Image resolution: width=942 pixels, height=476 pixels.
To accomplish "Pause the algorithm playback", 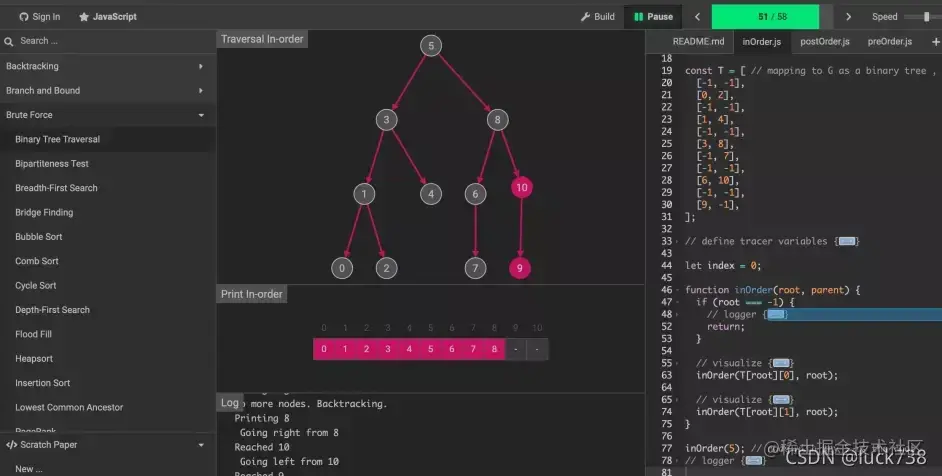I will pos(653,17).
